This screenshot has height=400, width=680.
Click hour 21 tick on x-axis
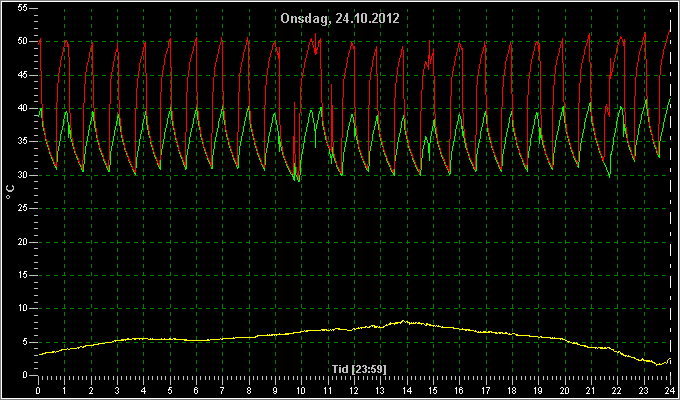591,390
